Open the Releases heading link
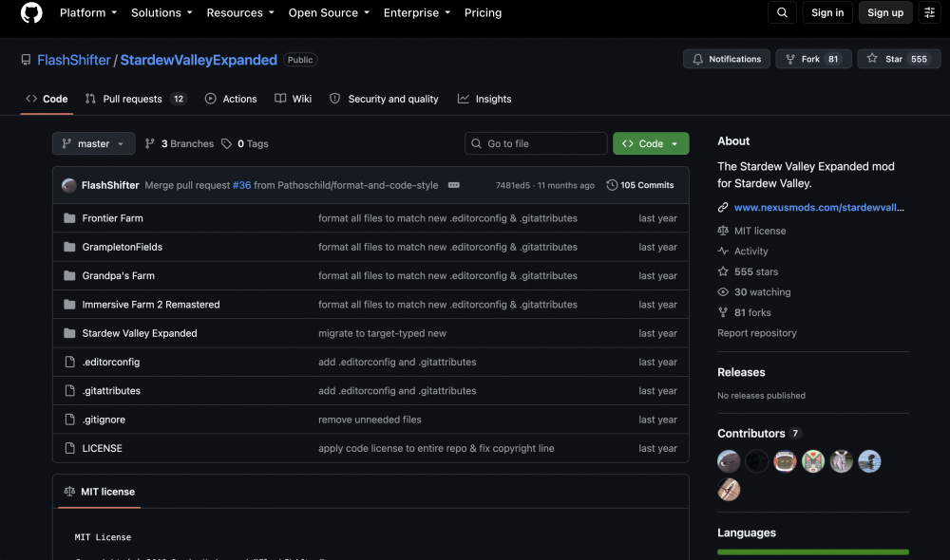Image resolution: width=950 pixels, height=560 pixels. tap(741, 372)
